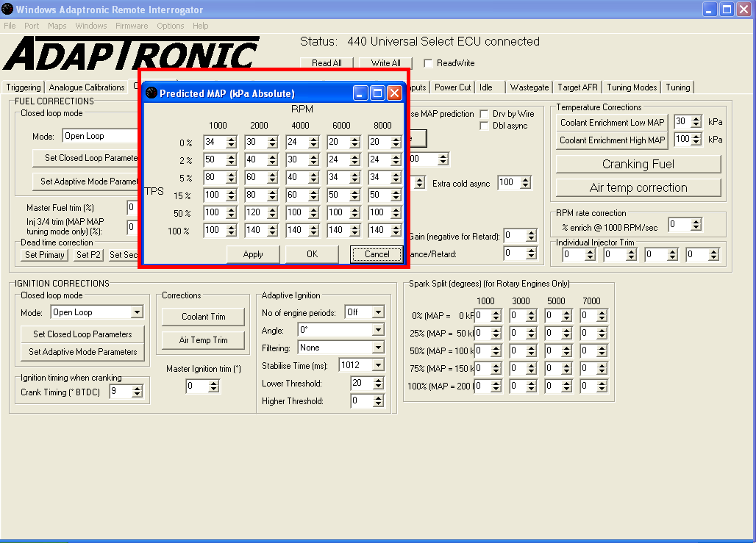Expand No of engine periods dropdown
The width and height of the screenshot is (756, 543).
point(378,312)
